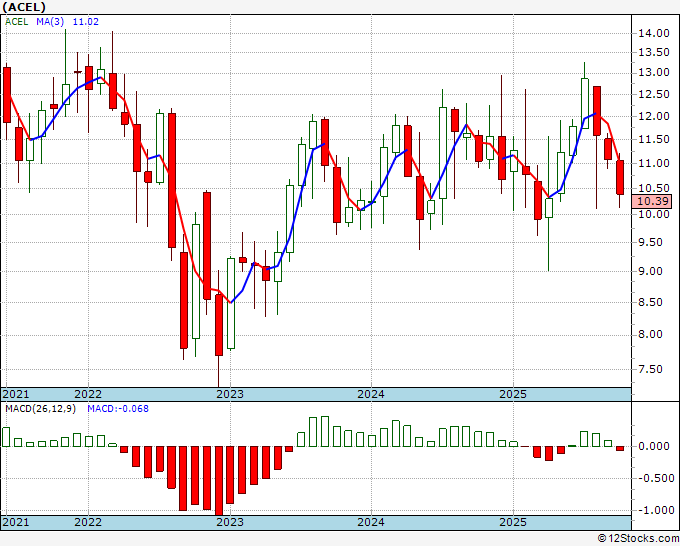680x546 pixels.
Task: Click 2025 on the MACD timeline
Action: click(x=513, y=522)
